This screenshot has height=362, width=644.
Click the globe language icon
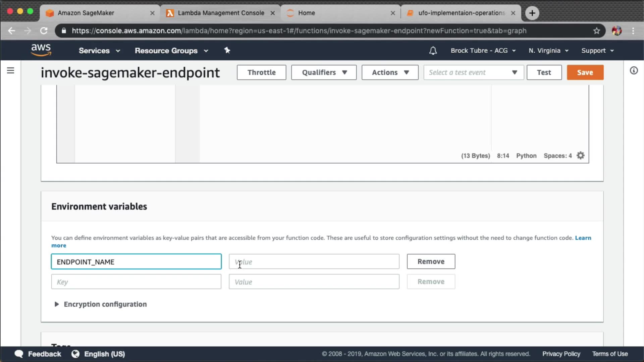75,354
